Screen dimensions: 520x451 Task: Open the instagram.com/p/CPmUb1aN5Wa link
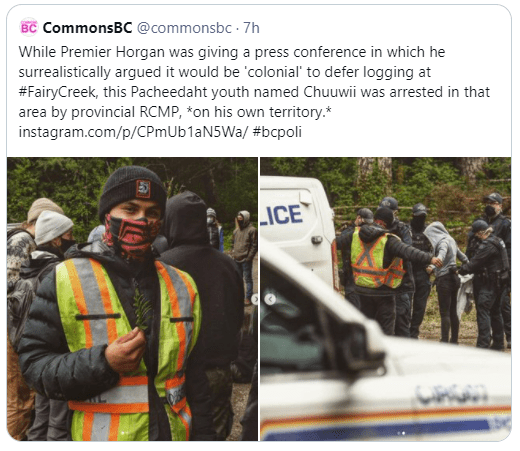click(133, 132)
